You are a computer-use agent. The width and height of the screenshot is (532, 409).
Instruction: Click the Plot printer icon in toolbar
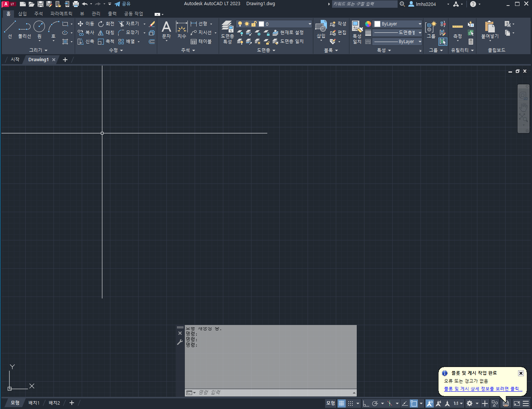[76, 4]
